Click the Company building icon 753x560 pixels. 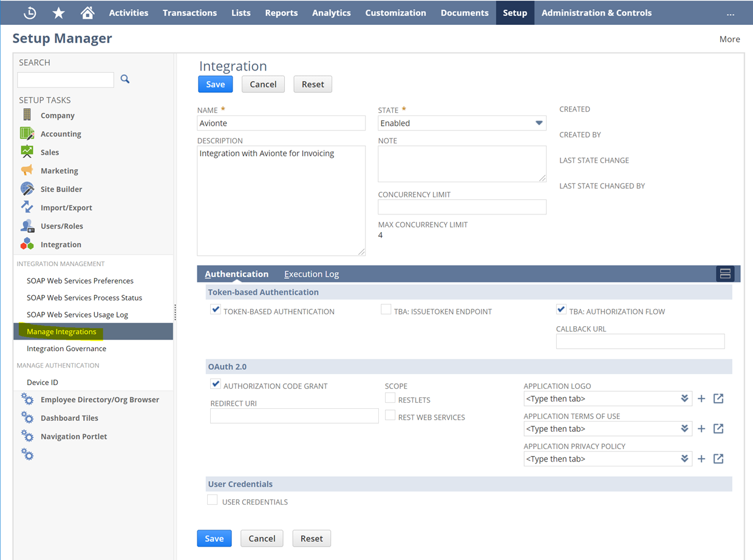[27, 115]
